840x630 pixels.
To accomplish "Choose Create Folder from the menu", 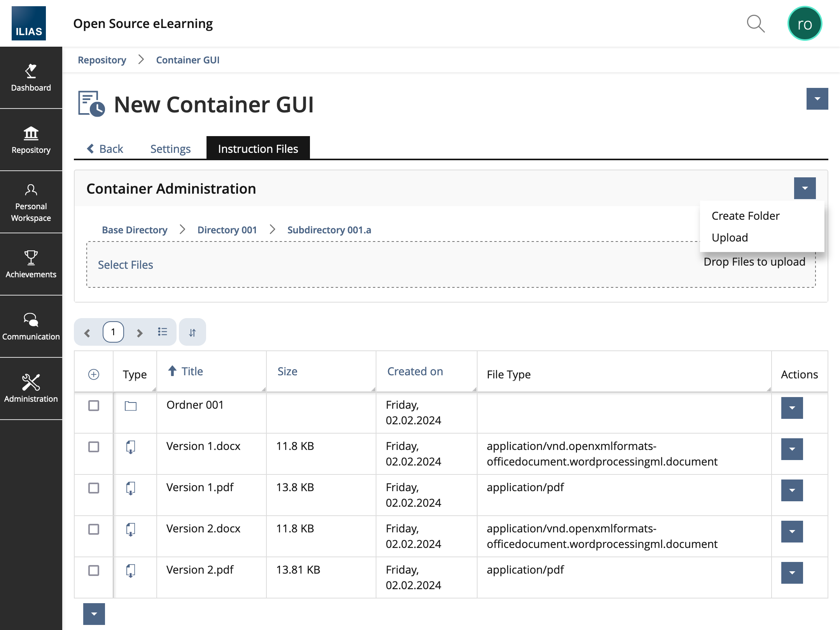I will [x=745, y=216].
